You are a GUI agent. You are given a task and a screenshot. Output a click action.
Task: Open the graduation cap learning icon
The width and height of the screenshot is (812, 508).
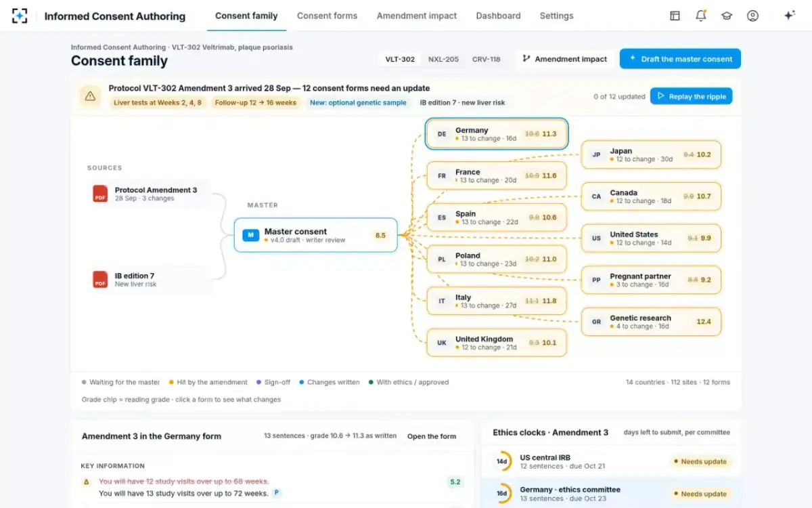(727, 16)
